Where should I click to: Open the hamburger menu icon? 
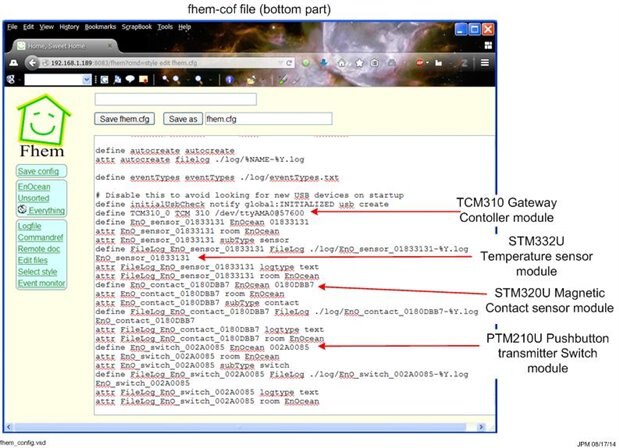(x=485, y=63)
